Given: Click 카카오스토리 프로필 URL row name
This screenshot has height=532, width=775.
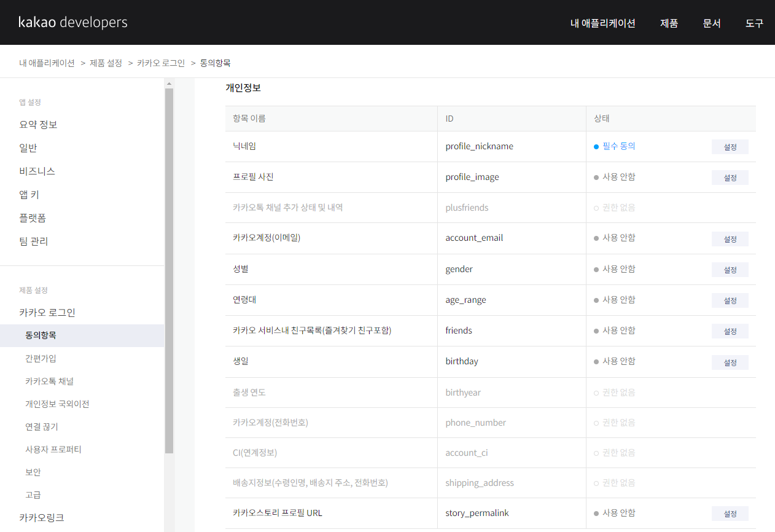Looking at the screenshot, I should (x=278, y=513).
